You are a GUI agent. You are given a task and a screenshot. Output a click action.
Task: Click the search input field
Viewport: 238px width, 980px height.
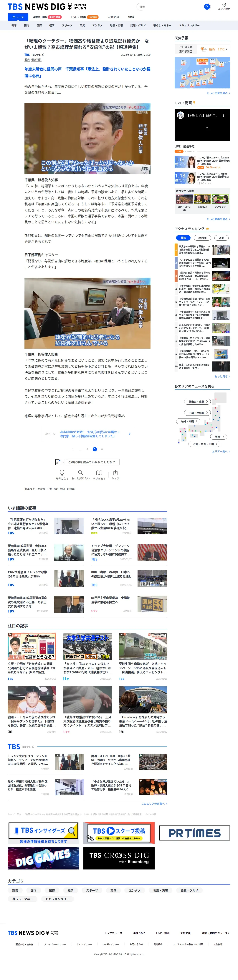[x=170, y=7]
